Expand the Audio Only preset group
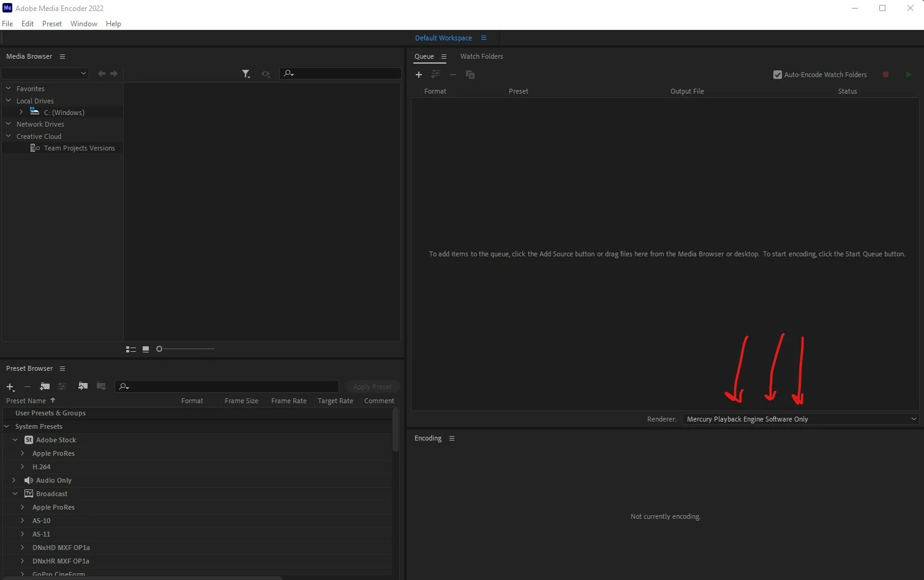This screenshot has height=580, width=924. point(14,480)
